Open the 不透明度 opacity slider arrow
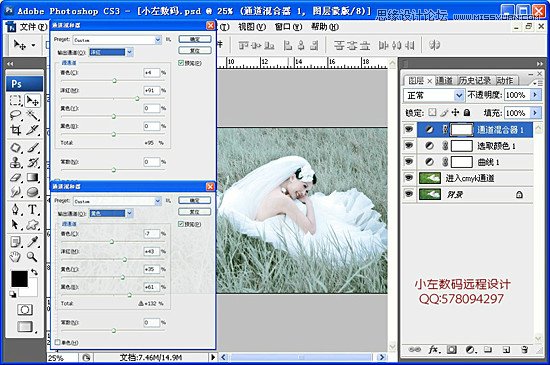550x365 pixels. tap(535, 95)
